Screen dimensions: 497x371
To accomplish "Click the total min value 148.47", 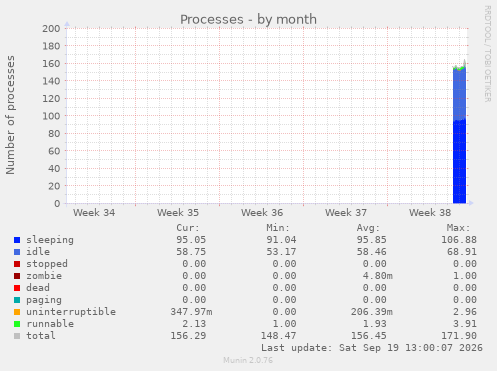I will click(x=278, y=336).
